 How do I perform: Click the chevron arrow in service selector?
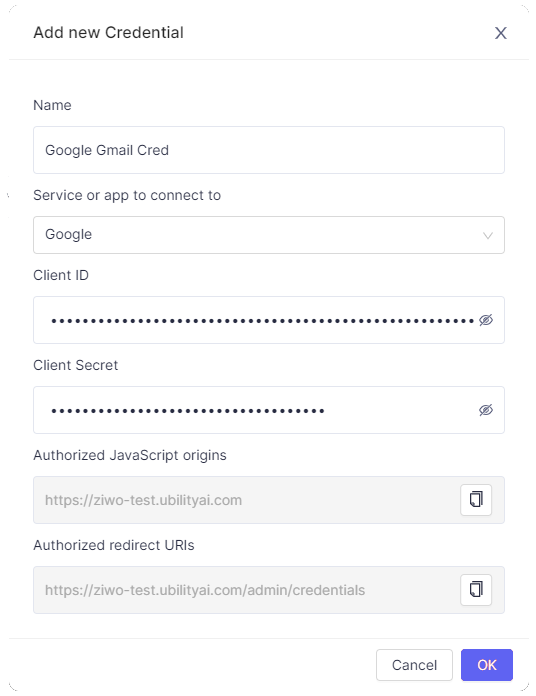pos(488,235)
